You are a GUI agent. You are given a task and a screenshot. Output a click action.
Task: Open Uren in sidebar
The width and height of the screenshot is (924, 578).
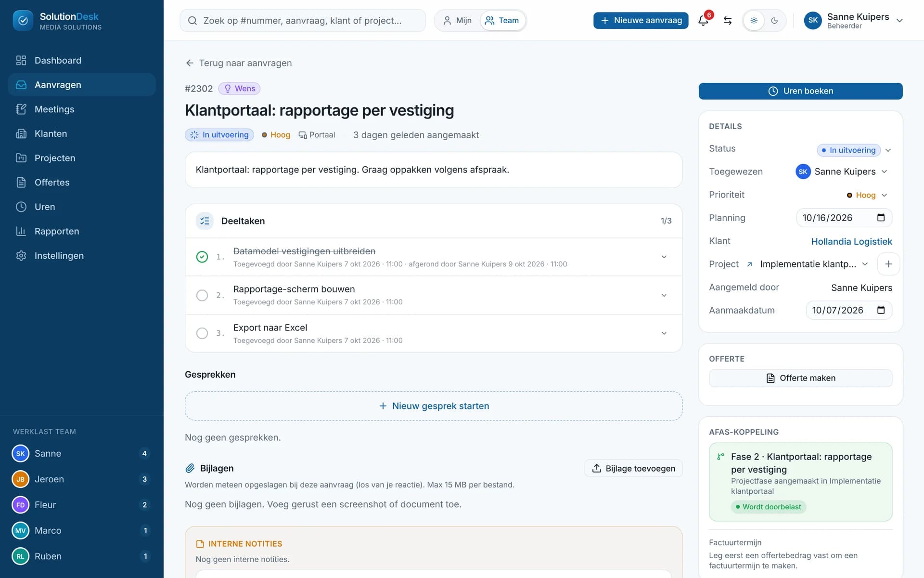coord(82,207)
